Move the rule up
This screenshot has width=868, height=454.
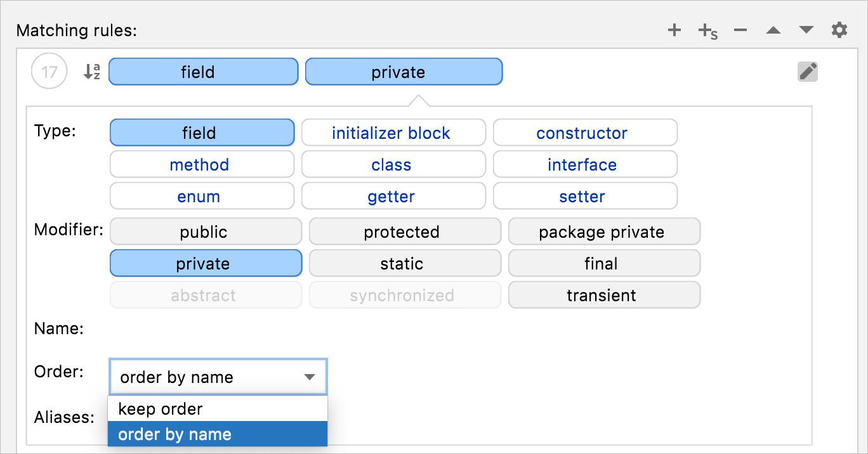(x=773, y=30)
